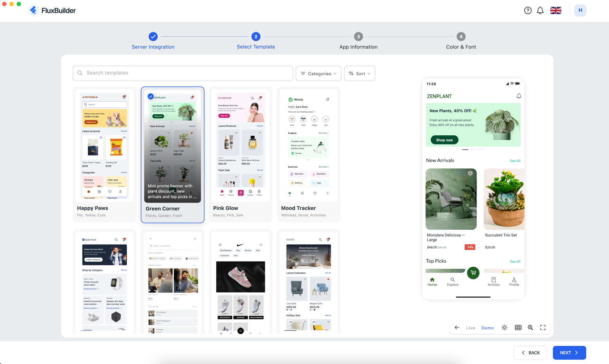The image size is (609, 364).
Task: Click step 2 circle for Select Template
Action: tap(256, 37)
